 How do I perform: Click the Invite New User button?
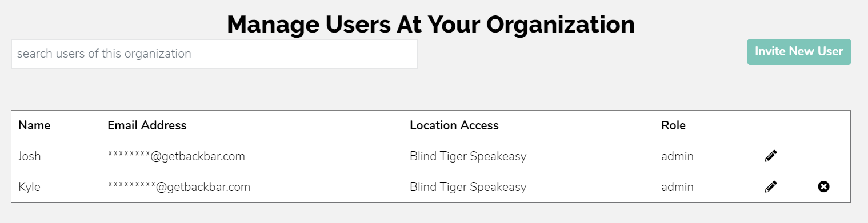point(799,52)
